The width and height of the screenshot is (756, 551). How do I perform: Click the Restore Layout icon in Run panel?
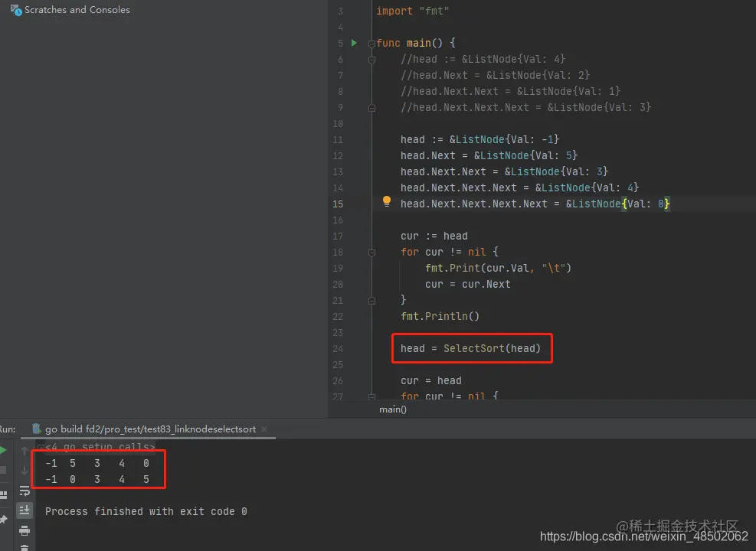(3, 494)
